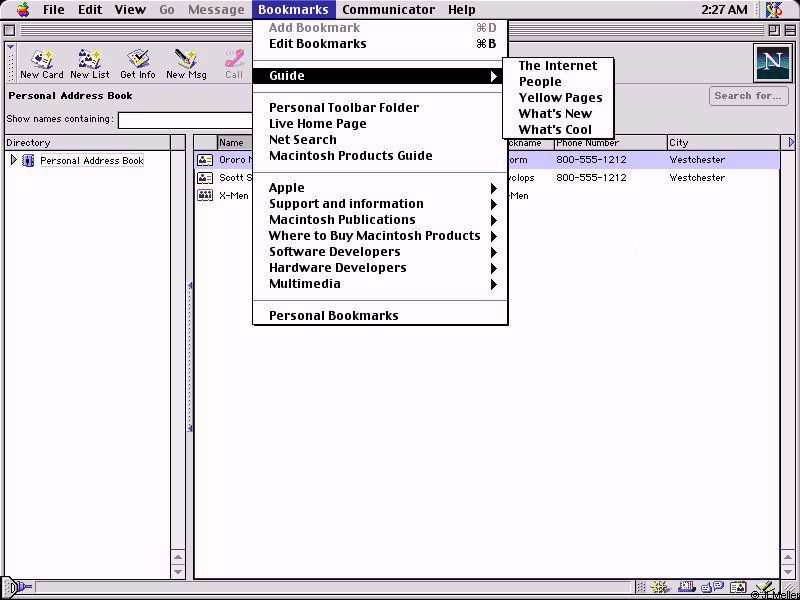Click the Search for... button
The image size is (800, 600).
tap(748, 96)
